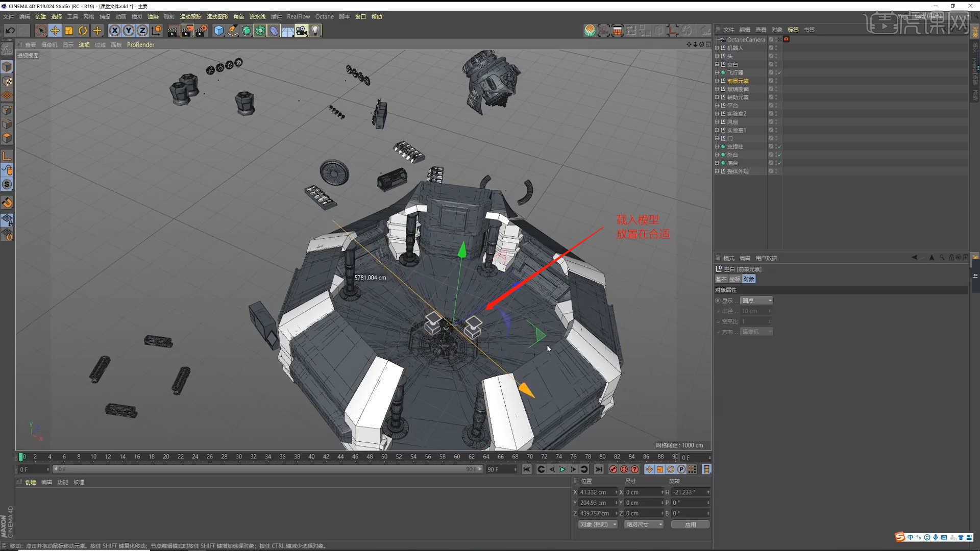Screen dimensions: 980x551
Task: Click the 应用 apply button
Action: tap(690, 524)
